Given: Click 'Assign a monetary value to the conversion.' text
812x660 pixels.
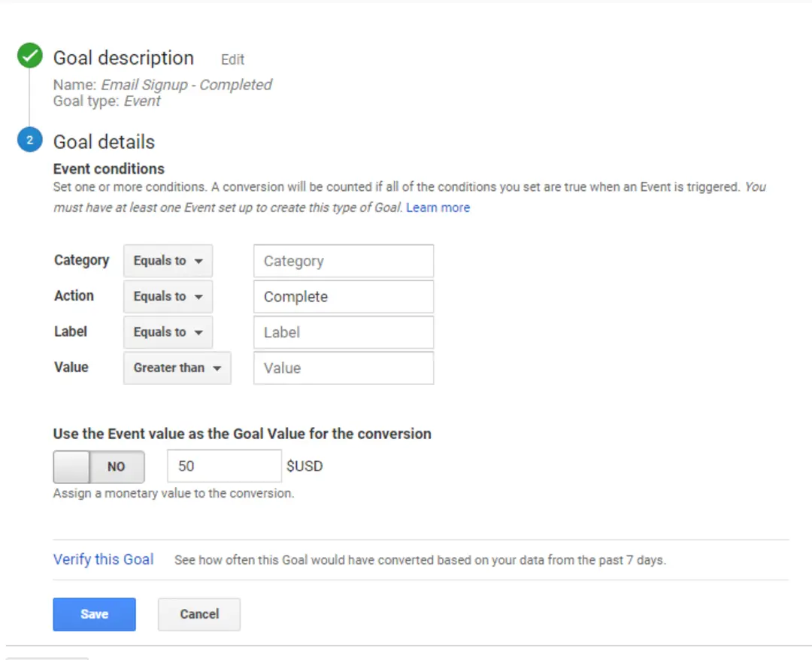Looking at the screenshot, I should tap(174, 493).
